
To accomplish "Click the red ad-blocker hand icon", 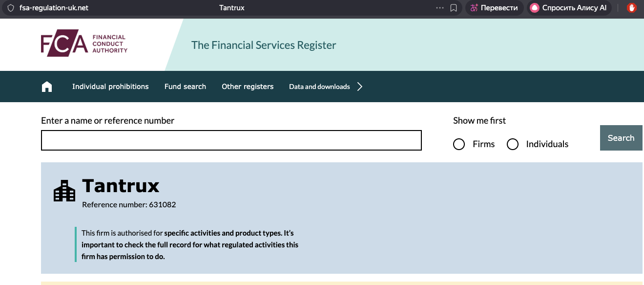I will click(x=632, y=8).
